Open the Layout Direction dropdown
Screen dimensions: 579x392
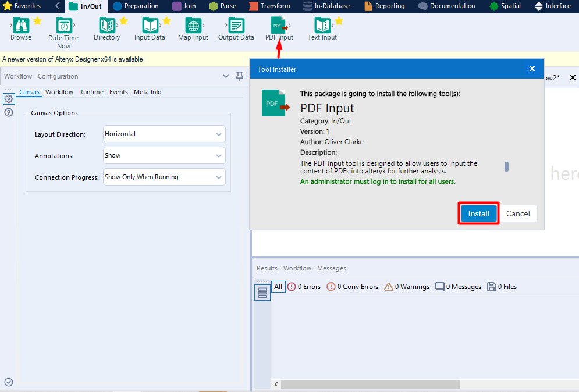(x=164, y=134)
